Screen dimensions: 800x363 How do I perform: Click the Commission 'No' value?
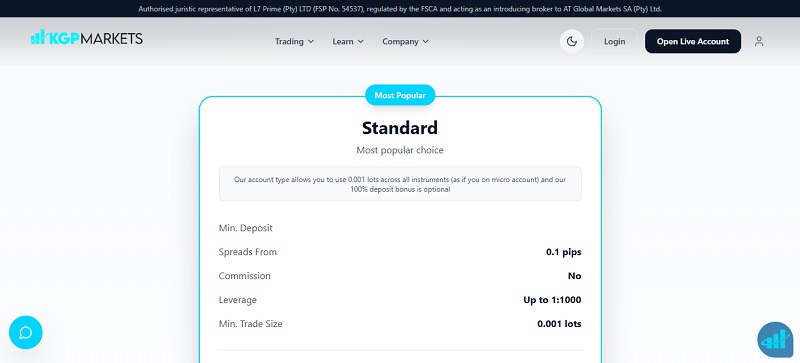574,276
